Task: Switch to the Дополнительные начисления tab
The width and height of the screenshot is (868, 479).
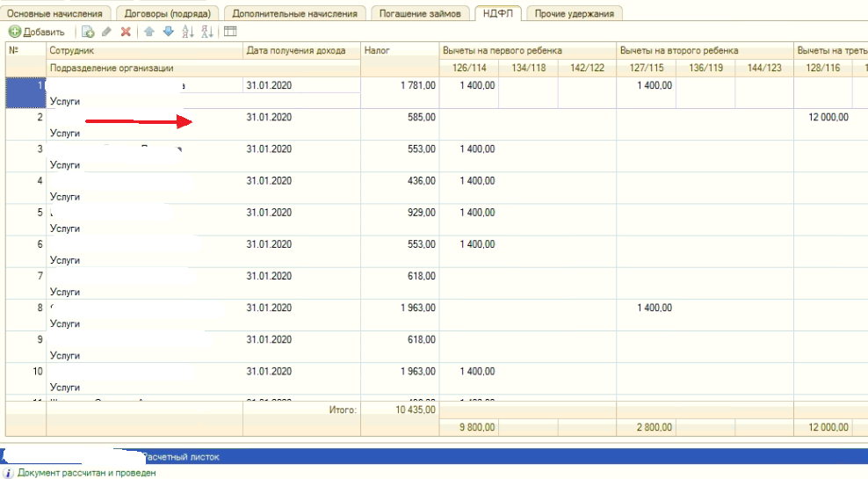Action: 295,13
